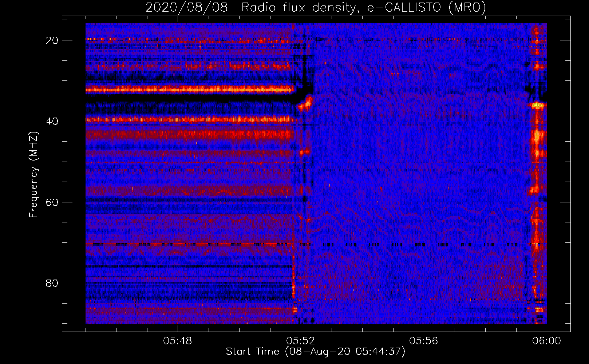The height and width of the screenshot is (364, 589).
Task: Click the red band near 57 MHz on left
Action: [x=189, y=190]
